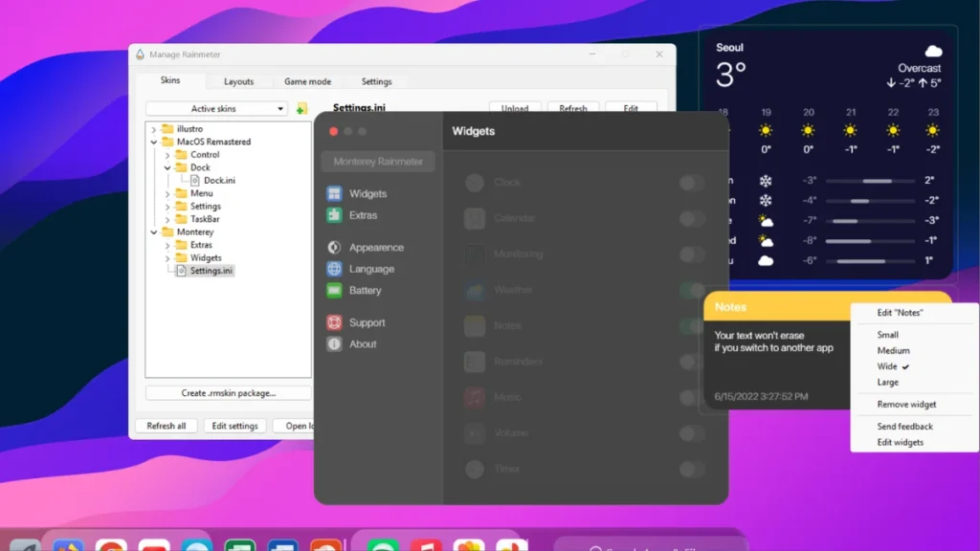980x551 pixels.
Task: Click the Edit button for Settings.ini
Action: click(632, 108)
